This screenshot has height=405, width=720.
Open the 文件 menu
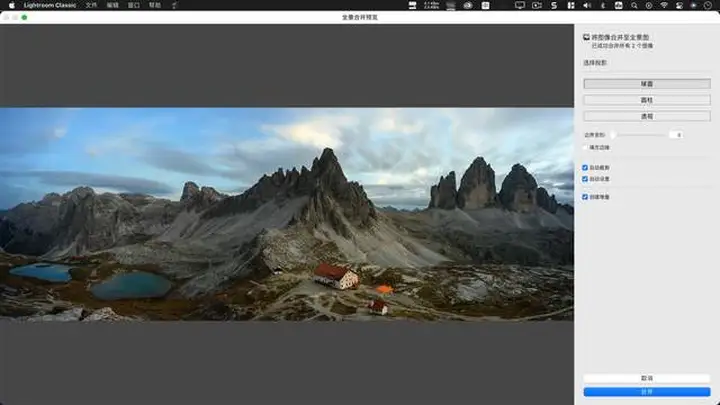point(92,5)
